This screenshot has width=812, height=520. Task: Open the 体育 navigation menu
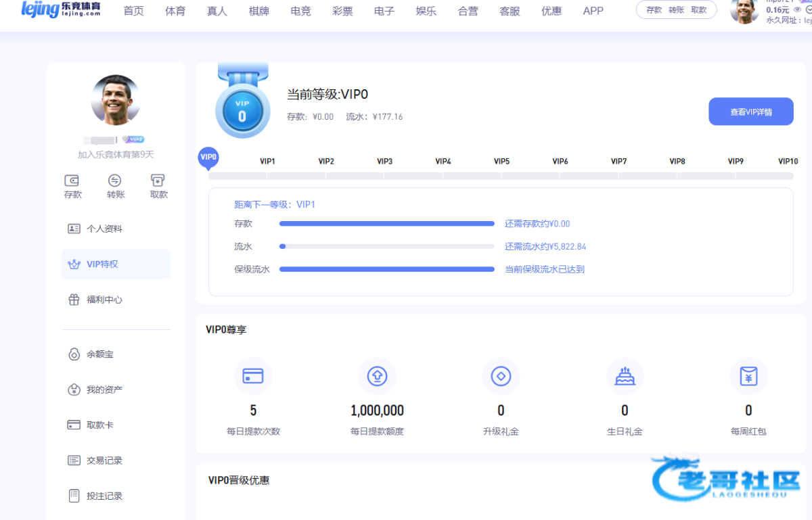175,11
